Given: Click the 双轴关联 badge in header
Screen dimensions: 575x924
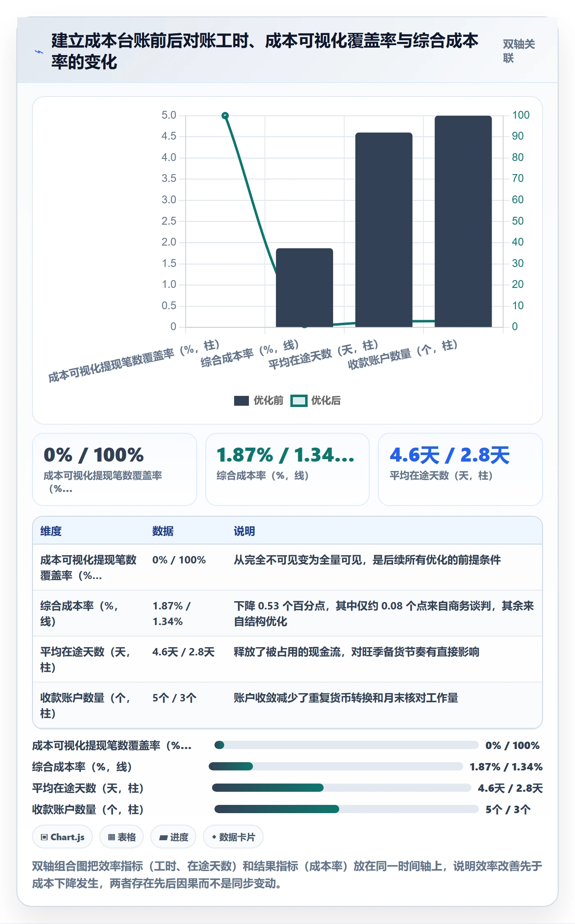Looking at the screenshot, I should (x=519, y=51).
